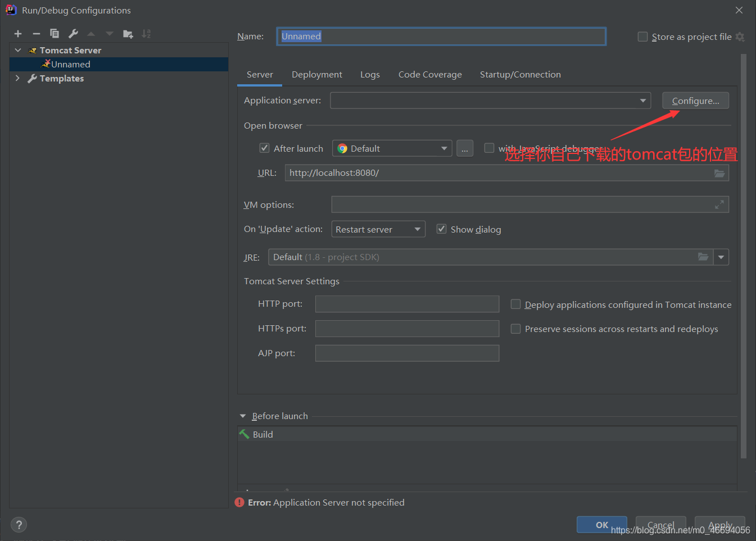Image resolution: width=756 pixels, height=541 pixels.
Task: Click the Configure... button
Action: click(696, 101)
